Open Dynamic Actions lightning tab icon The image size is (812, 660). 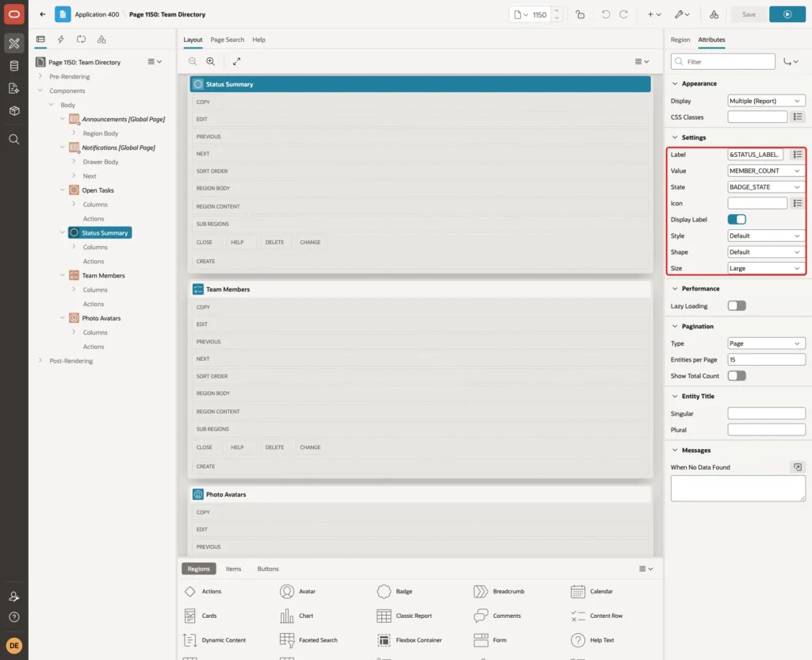point(60,40)
